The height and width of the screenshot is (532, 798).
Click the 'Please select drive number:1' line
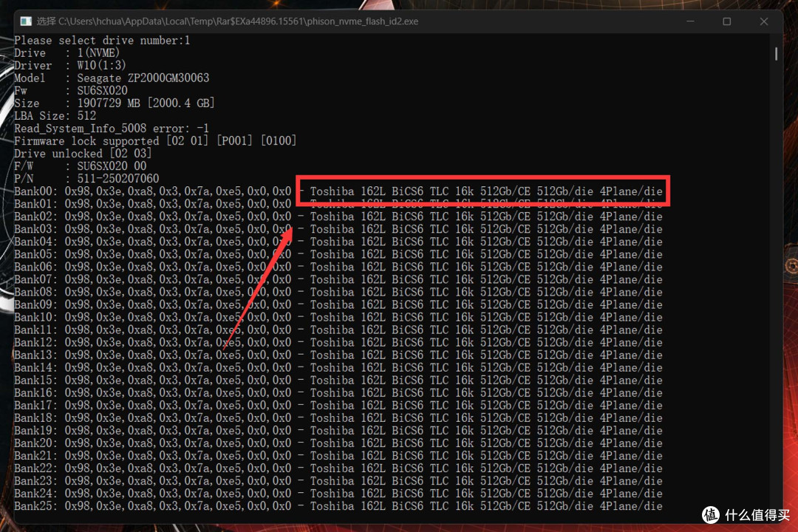102,40
